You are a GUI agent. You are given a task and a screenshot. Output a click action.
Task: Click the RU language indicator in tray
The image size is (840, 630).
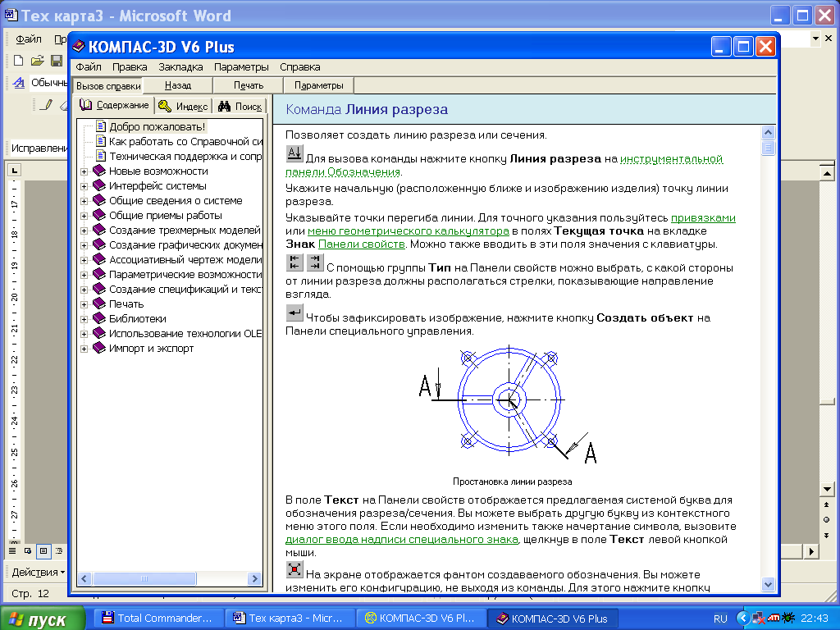click(720, 619)
